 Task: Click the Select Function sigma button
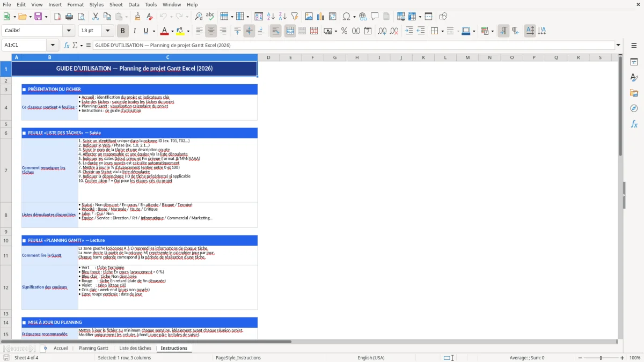(x=75, y=45)
